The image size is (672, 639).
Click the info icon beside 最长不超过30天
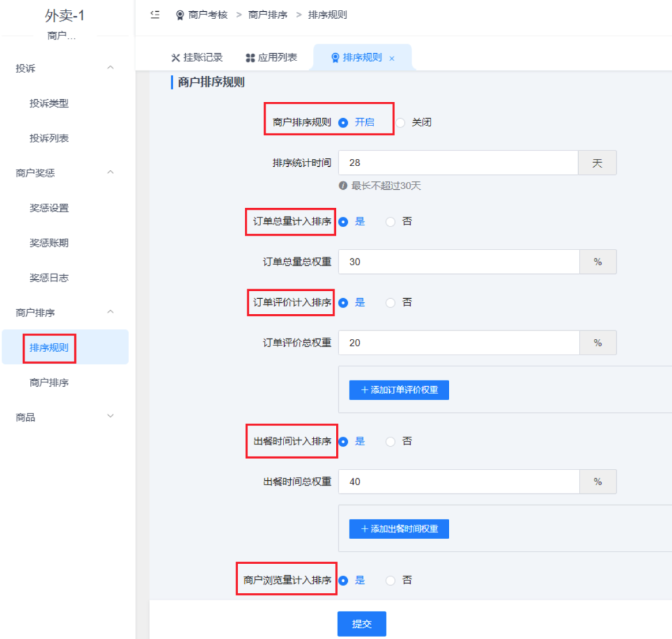343,186
